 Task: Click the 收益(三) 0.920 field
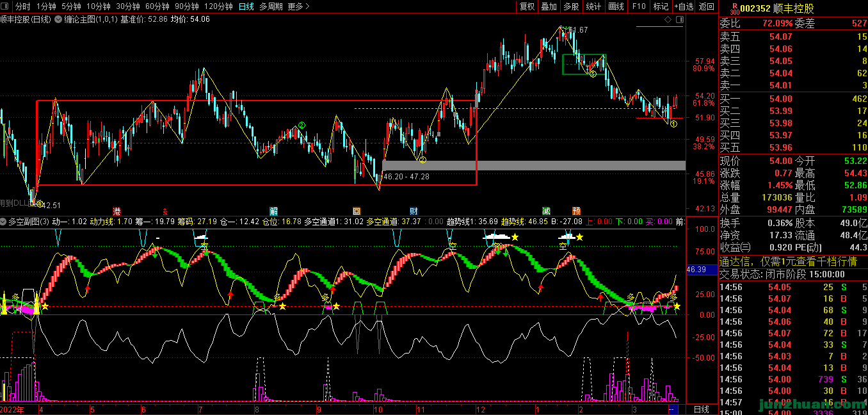point(757,247)
